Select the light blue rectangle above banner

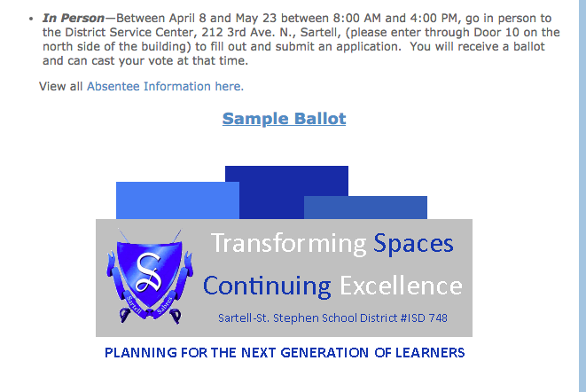coord(177,200)
